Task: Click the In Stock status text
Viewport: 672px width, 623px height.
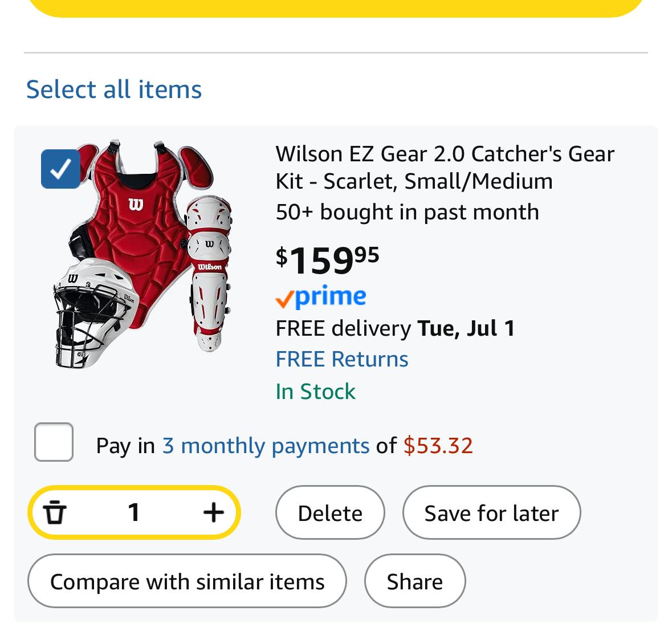Action: (x=315, y=392)
